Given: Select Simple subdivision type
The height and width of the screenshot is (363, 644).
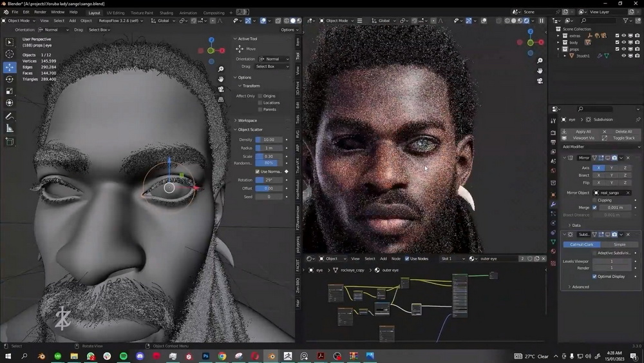Looking at the screenshot, I should 619,244.
